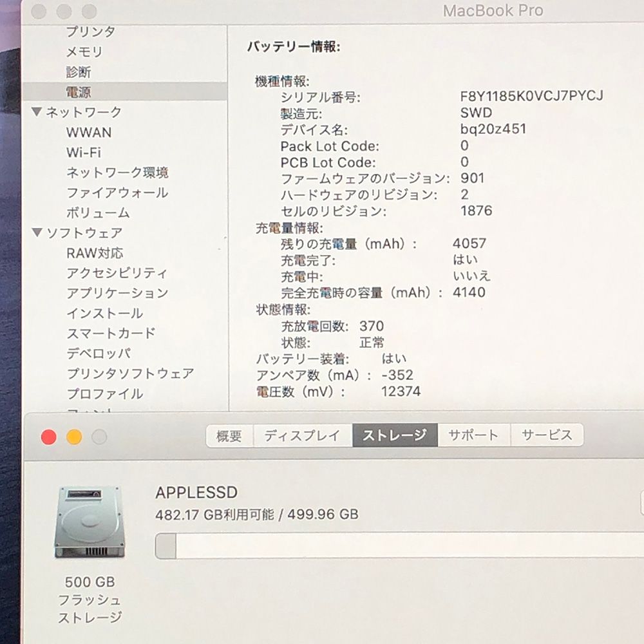The width and height of the screenshot is (644, 644).
Task: Select デベロッパ in the sidebar
Action: coord(99,353)
